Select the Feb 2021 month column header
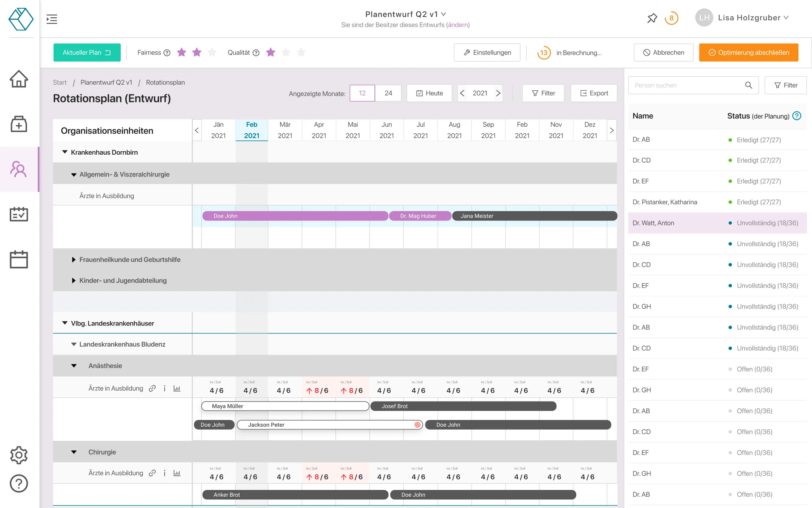812x508 pixels. [251, 130]
